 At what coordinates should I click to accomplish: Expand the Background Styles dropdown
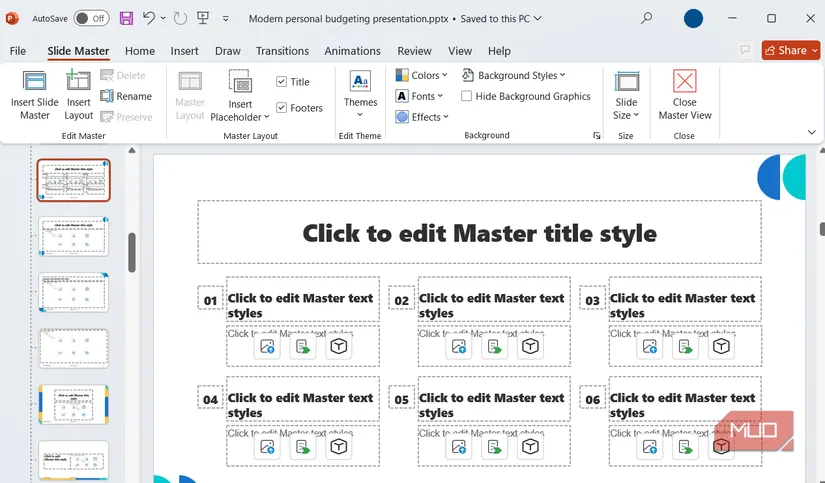(514, 75)
